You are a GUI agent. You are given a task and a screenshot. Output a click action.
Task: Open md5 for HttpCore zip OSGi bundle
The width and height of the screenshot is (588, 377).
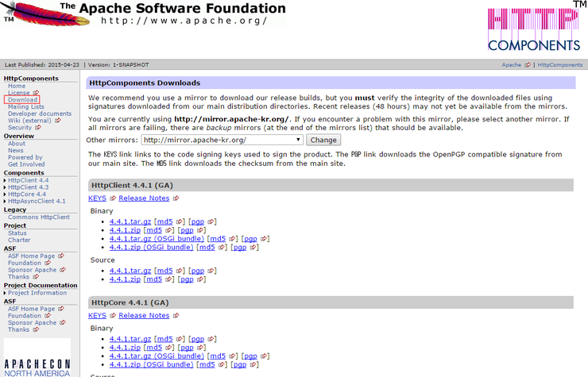coord(207,364)
